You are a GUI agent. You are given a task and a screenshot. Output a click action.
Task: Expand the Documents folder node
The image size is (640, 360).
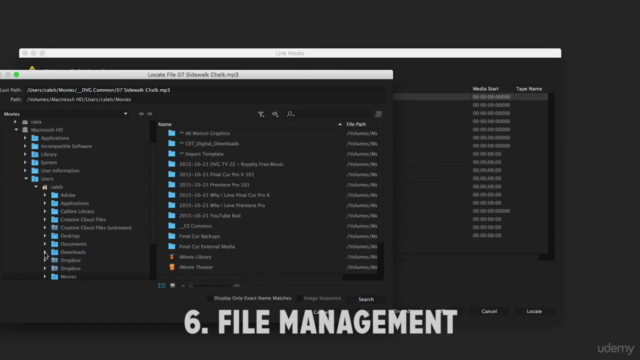[x=45, y=244]
